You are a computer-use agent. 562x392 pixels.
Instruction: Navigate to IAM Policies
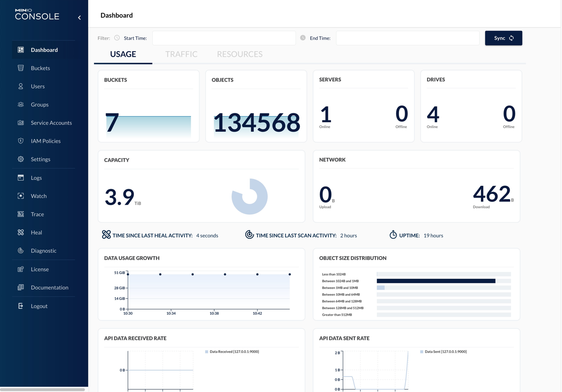pyautogui.click(x=44, y=141)
